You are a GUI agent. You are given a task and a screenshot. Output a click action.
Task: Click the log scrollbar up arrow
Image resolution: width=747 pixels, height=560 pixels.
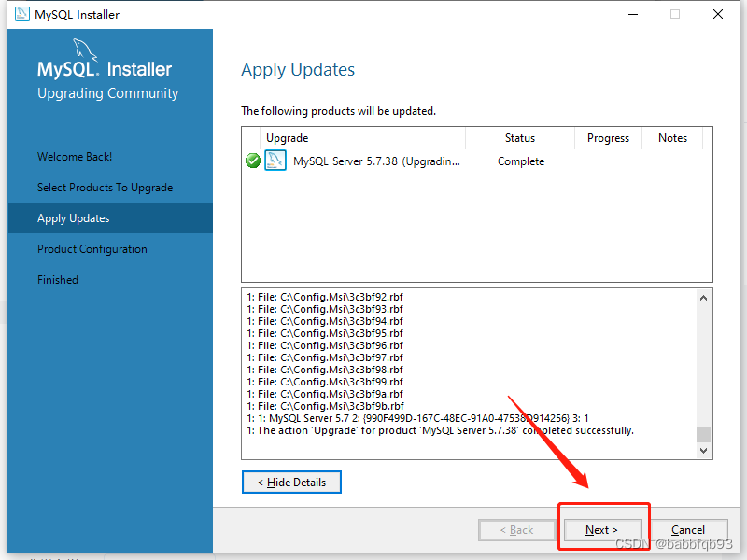click(704, 298)
